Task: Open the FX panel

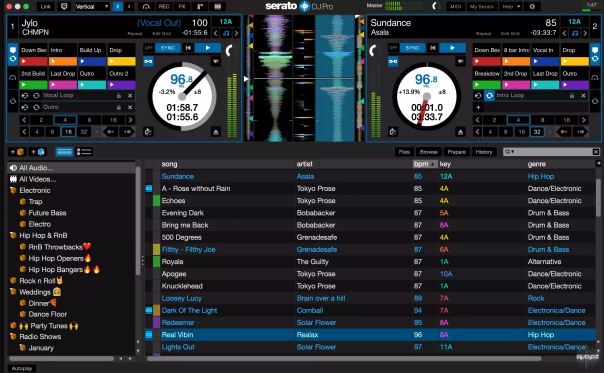Action: (x=182, y=7)
